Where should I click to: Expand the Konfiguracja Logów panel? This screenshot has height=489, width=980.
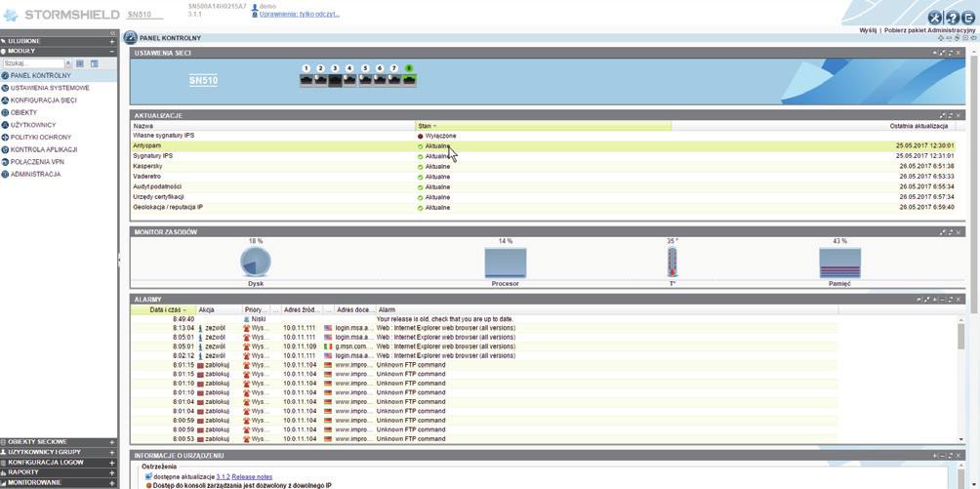tap(112, 462)
